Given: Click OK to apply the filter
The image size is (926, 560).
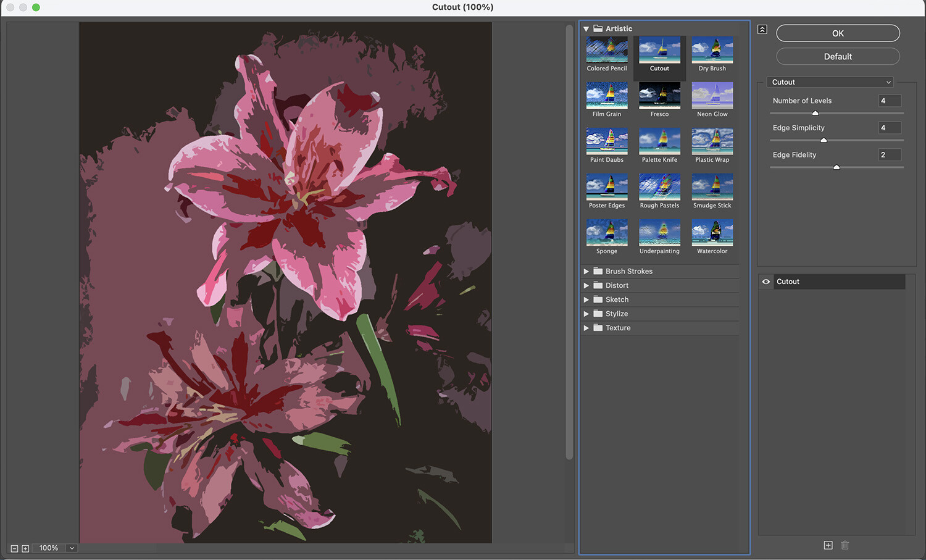Looking at the screenshot, I should pos(837,33).
